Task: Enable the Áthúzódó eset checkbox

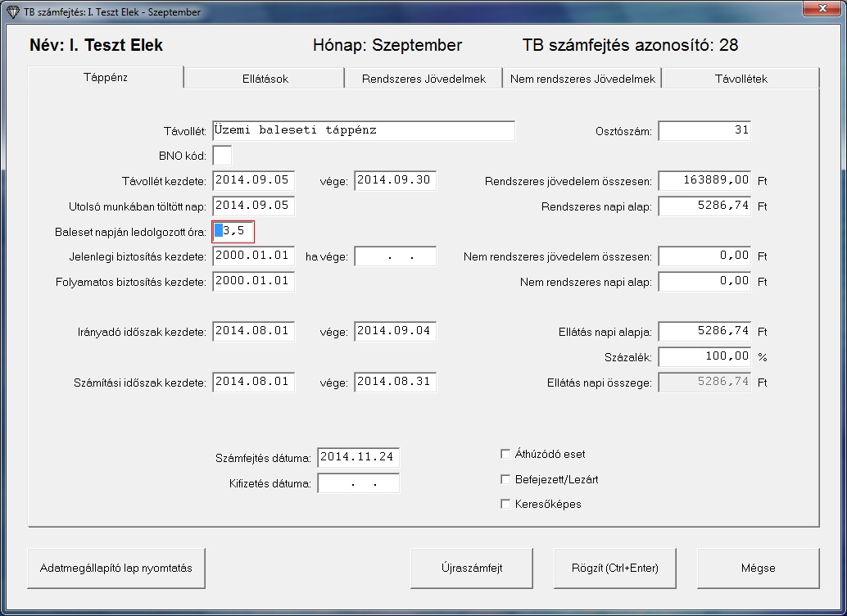Action: (505, 454)
